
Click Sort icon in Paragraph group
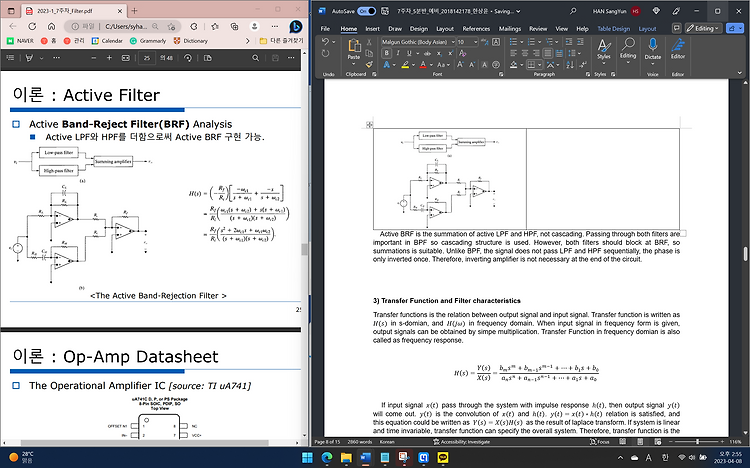point(570,65)
